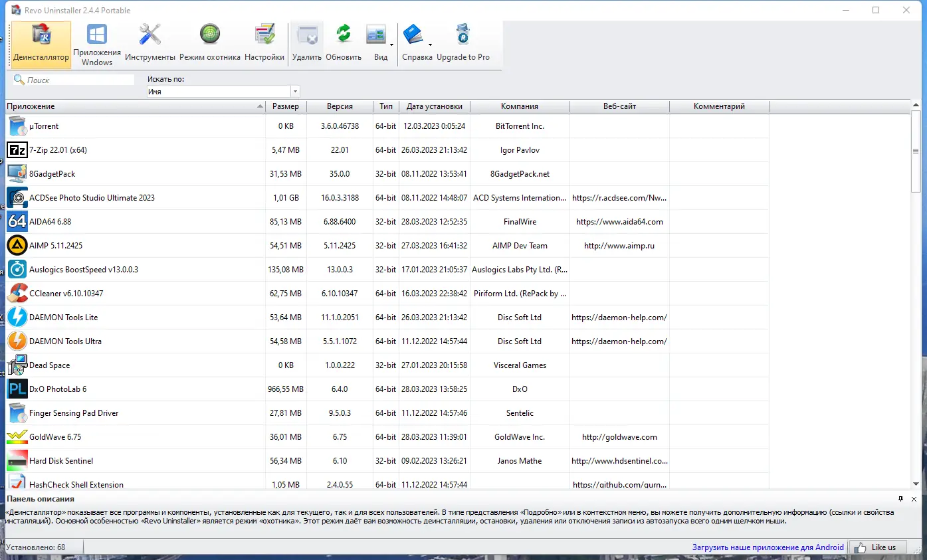Open the Имя search criteria dropdown
The image size is (927, 560).
click(x=294, y=91)
